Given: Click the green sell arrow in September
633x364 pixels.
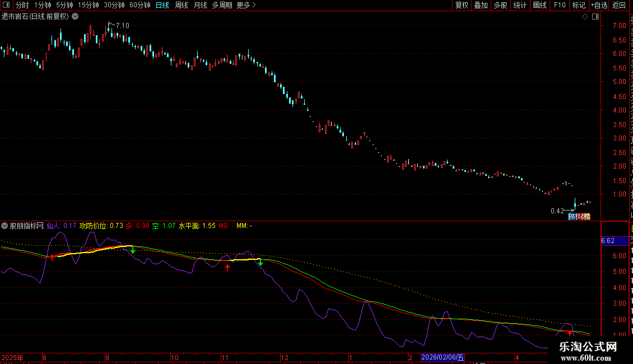Looking at the screenshot, I should 132,250.
